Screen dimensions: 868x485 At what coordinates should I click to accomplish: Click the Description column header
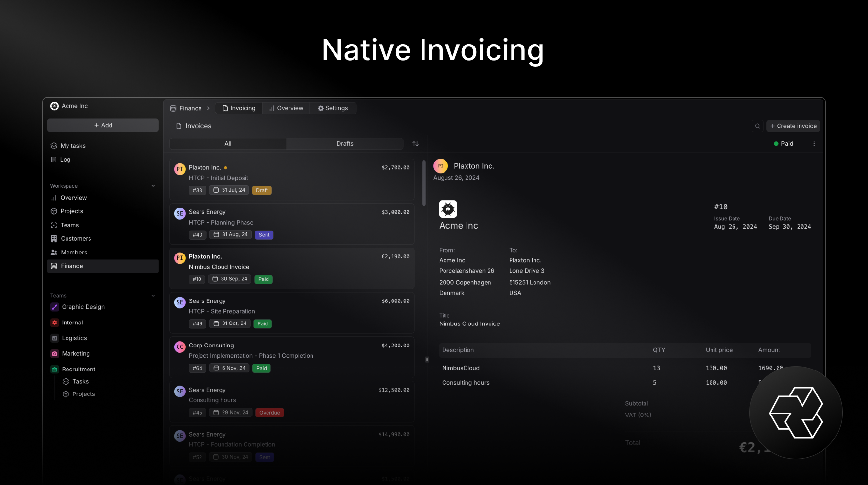point(458,350)
